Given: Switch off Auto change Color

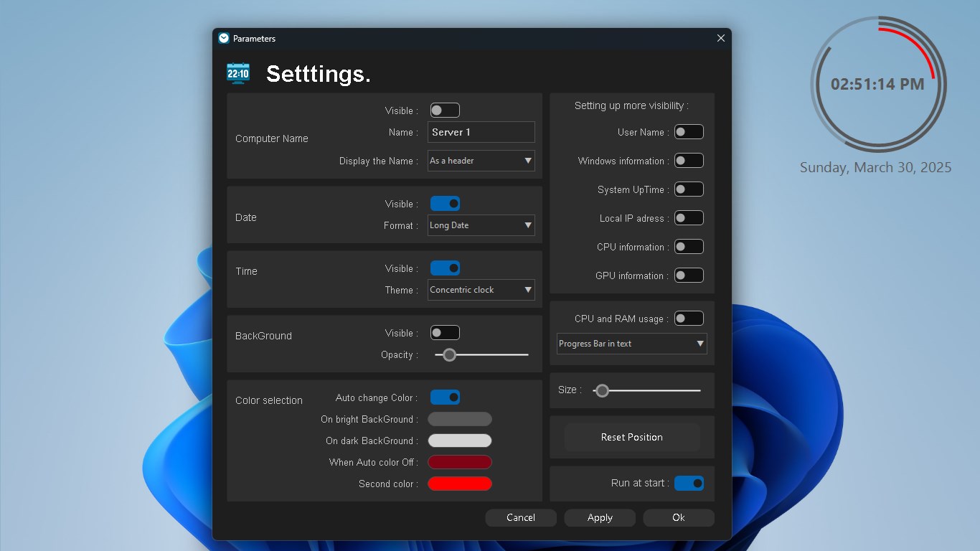Looking at the screenshot, I should tap(445, 397).
